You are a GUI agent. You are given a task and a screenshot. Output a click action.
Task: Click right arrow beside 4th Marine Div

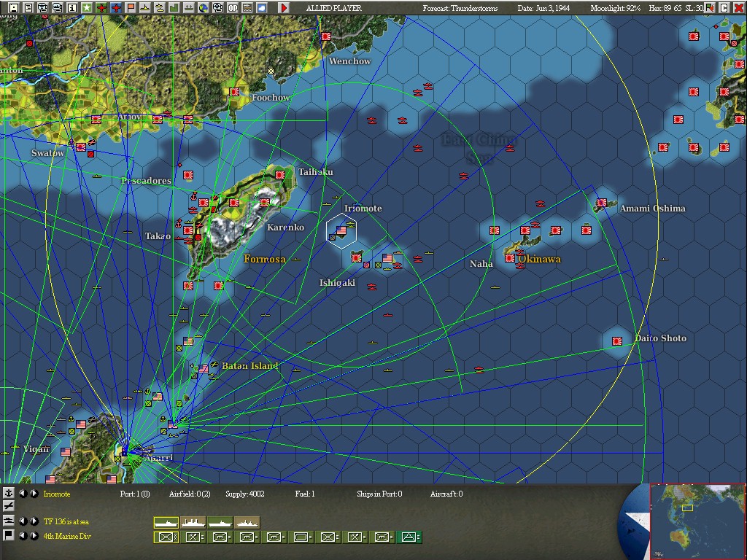click(34, 535)
